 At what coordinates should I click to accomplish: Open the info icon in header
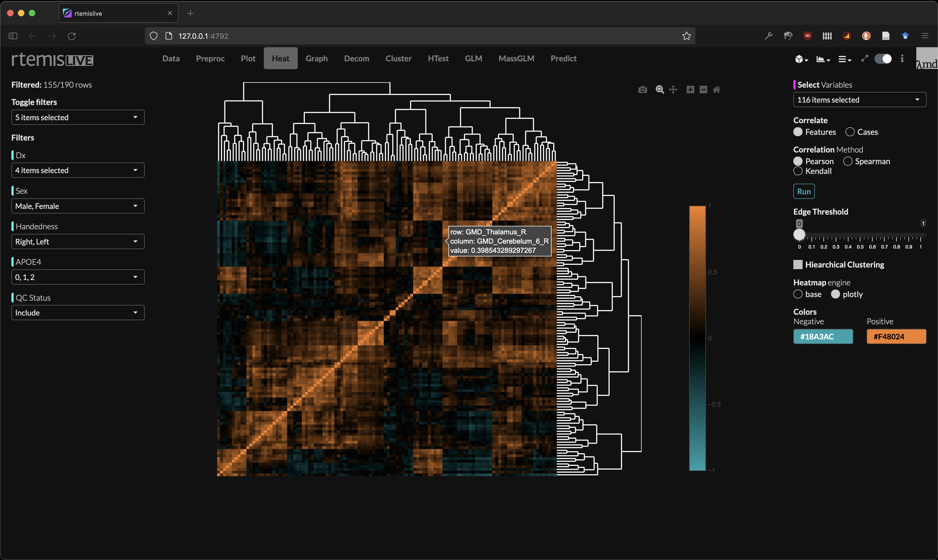pos(902,59)
